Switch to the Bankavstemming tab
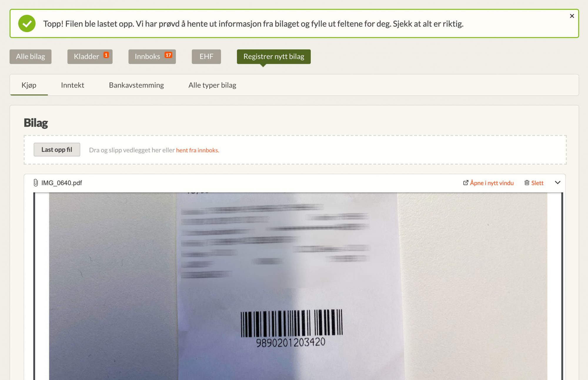This screenshot has height=380, width=588. tap(136, 85)
